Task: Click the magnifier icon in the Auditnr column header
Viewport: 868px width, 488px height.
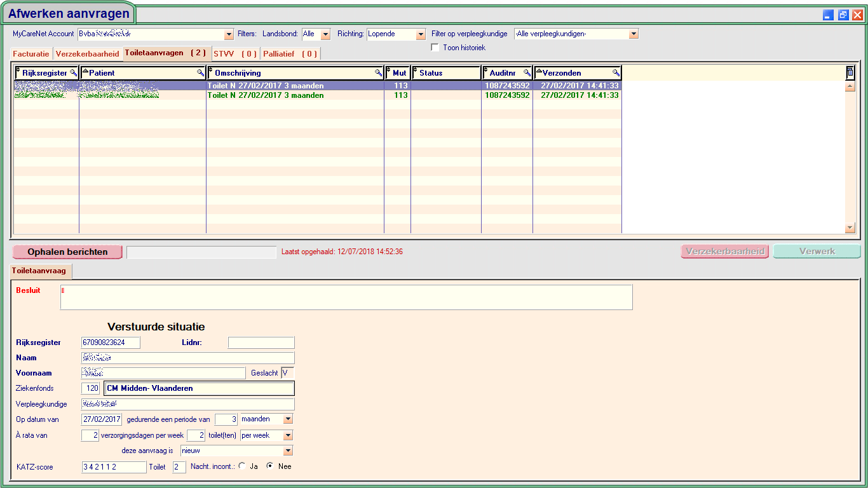Action: coord(527,73)
